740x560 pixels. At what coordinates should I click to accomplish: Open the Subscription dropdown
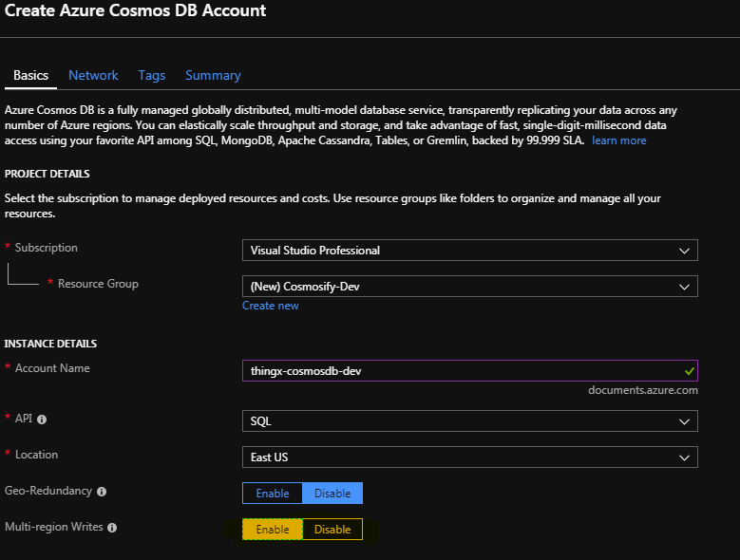[469, 251]
